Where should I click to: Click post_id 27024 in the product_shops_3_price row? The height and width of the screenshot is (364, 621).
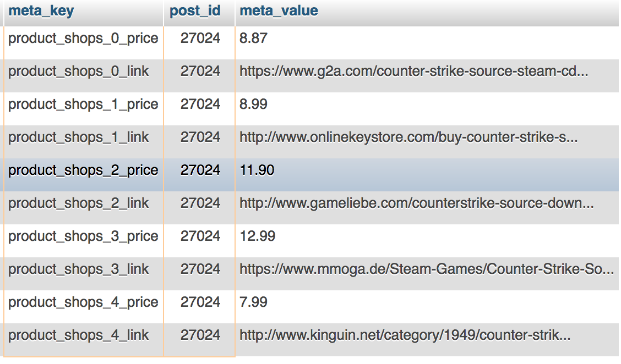[x=200, y=240]
